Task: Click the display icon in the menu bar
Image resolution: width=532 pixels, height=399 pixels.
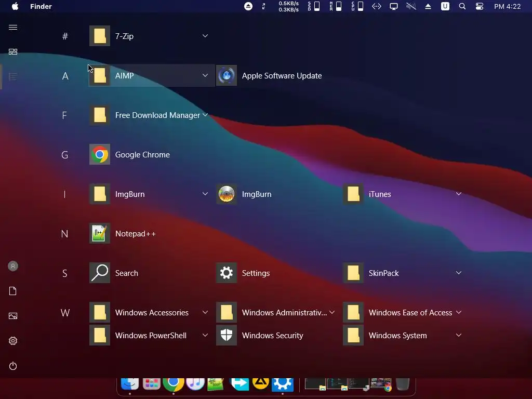Action: [394, 6]
